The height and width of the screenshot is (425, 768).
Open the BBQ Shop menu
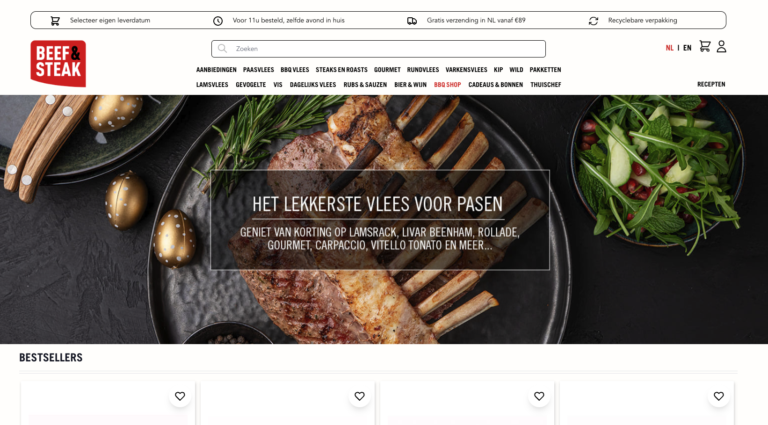pyautogui.click(x=447, y=85)
